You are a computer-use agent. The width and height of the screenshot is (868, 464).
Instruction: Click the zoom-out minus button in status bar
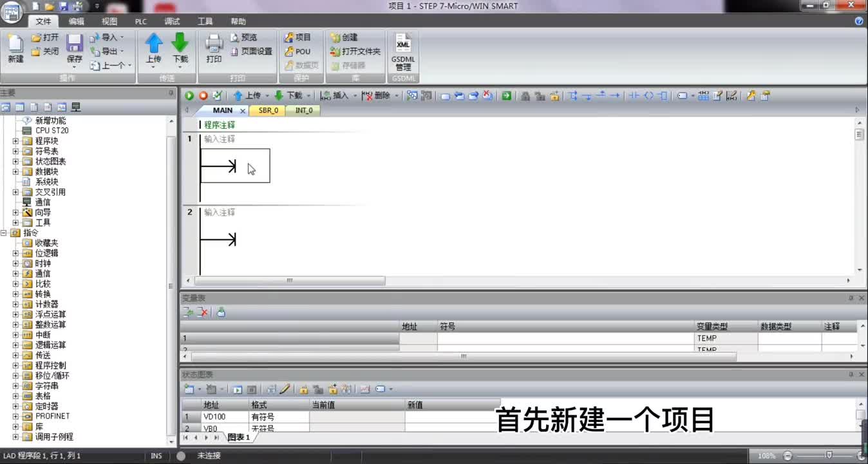point(788,456)
